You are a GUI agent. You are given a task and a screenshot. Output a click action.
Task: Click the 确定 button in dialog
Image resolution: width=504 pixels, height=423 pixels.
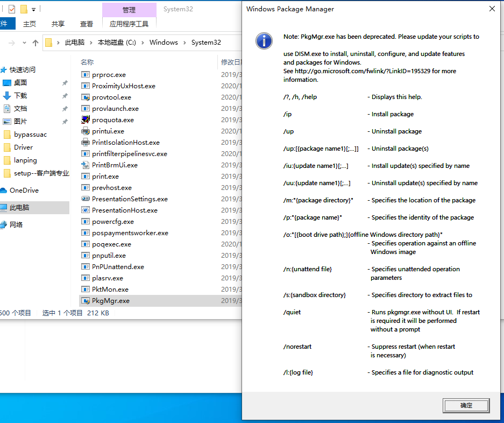coord(466,405)
